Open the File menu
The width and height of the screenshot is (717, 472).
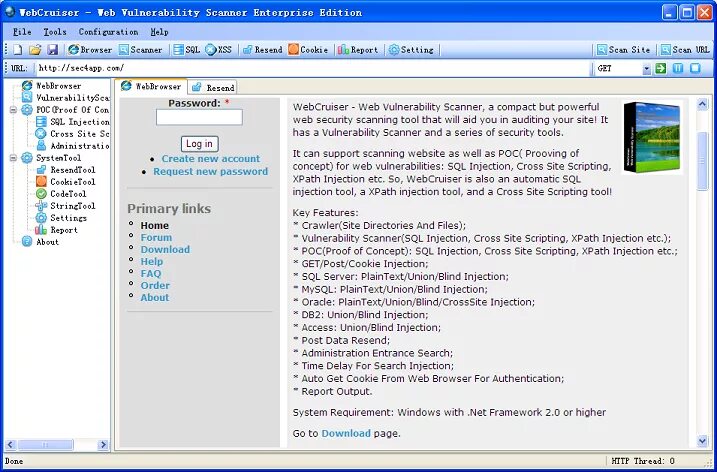coord(22,32)
